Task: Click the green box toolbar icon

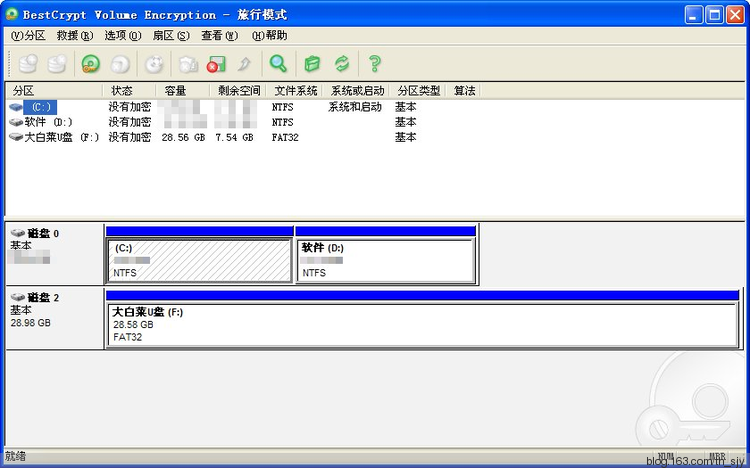Action: pos(311,64)
